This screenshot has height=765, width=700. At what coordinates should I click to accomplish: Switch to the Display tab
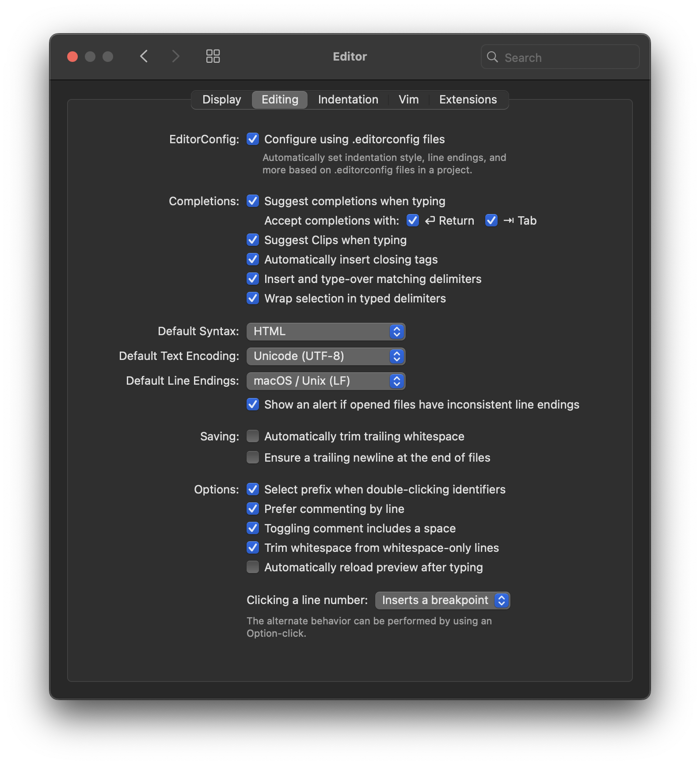coord(222,99)
